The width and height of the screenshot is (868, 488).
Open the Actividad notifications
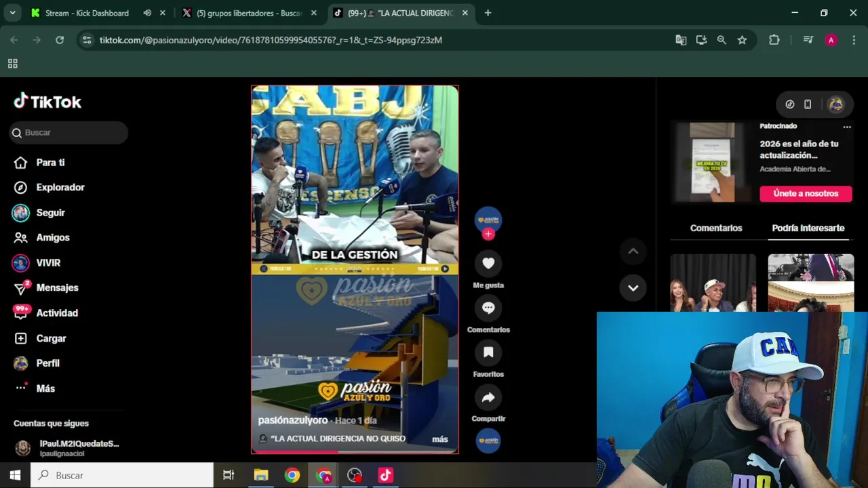tap(46, 312)
